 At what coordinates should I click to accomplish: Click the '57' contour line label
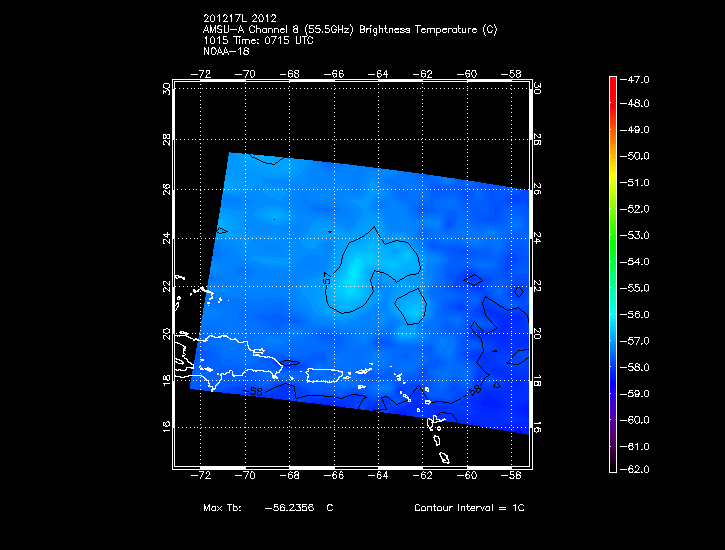coord(327,278)
